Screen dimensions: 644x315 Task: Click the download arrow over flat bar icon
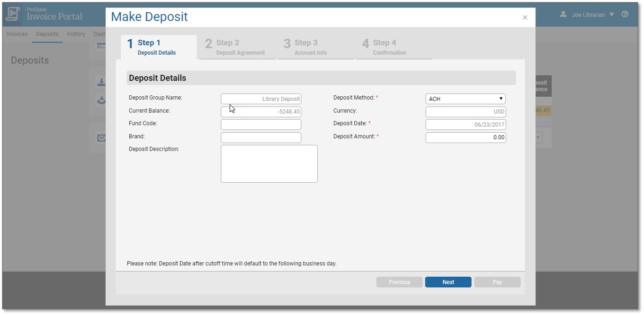pyautogui.click(x=101, y=82)
